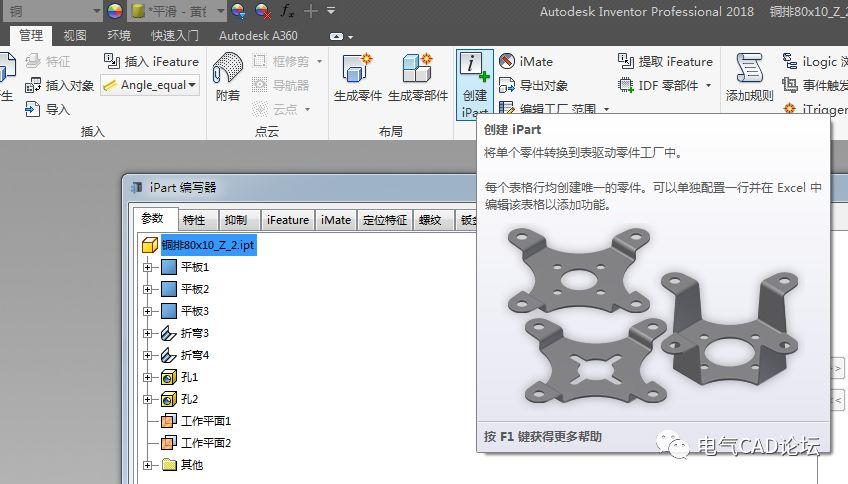
Task: Click the clear appearance override icon
Action: (263, 11)
